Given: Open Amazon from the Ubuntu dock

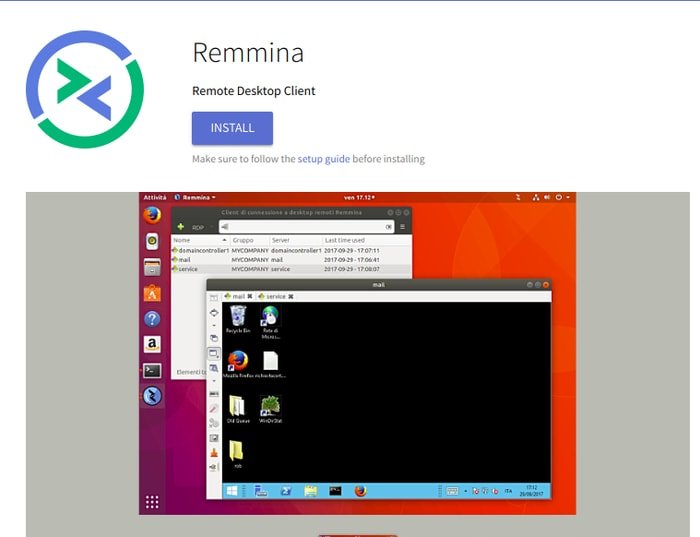Looking at the screenshot, I should (x=152, y=344).
